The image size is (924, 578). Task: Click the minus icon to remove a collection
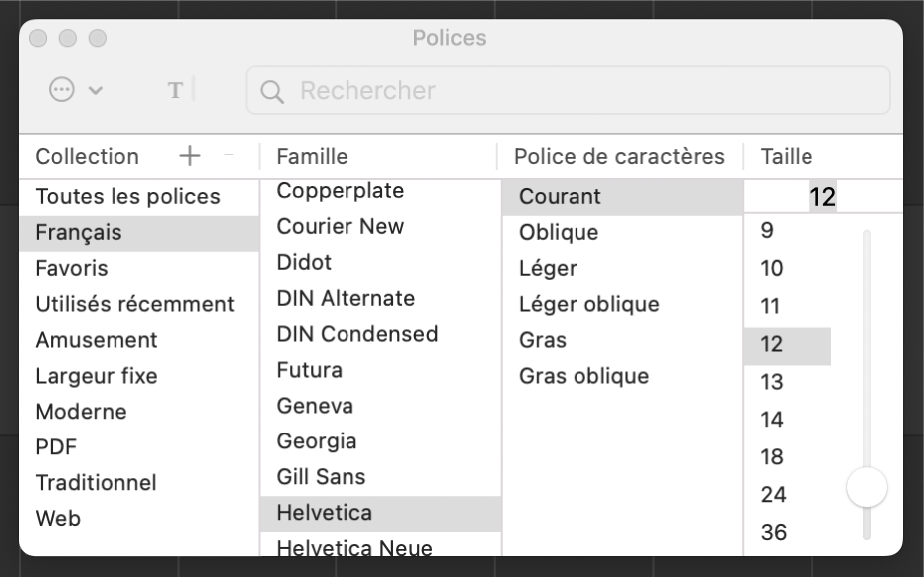tap(227, 156)
